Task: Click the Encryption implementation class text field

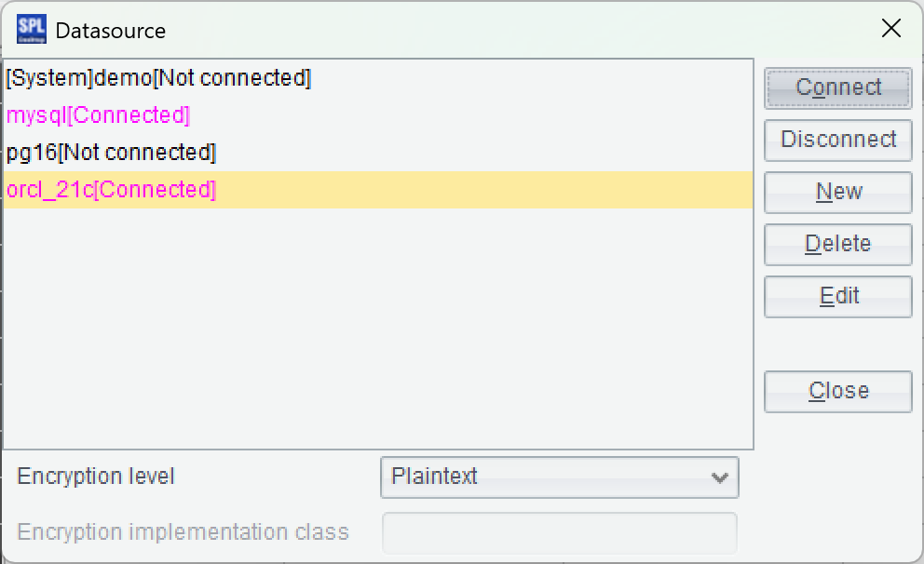Action: point(559,532)
